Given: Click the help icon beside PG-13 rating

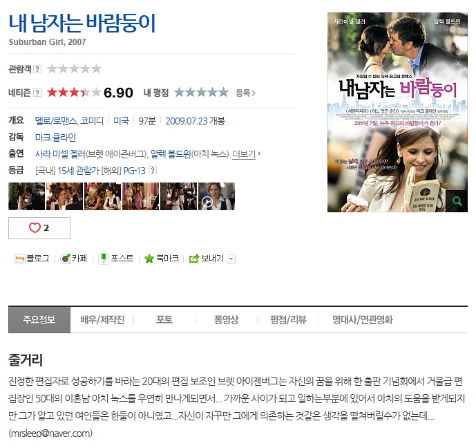Looking at the screenshot, I should (153, 170).
